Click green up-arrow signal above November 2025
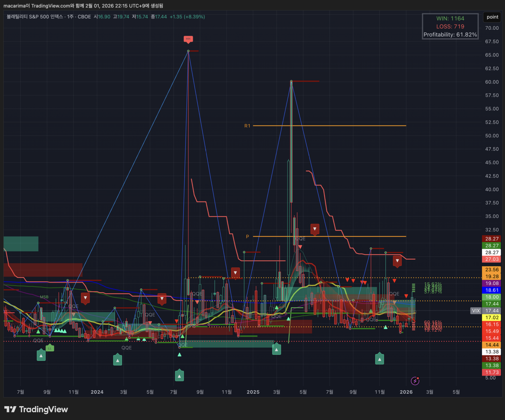This screenshot has width=505, height=420. (379, 359)
